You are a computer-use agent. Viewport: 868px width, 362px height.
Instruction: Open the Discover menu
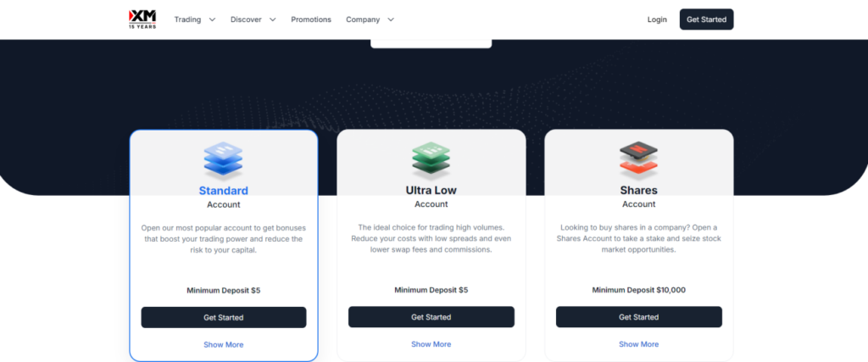point(246,19)
